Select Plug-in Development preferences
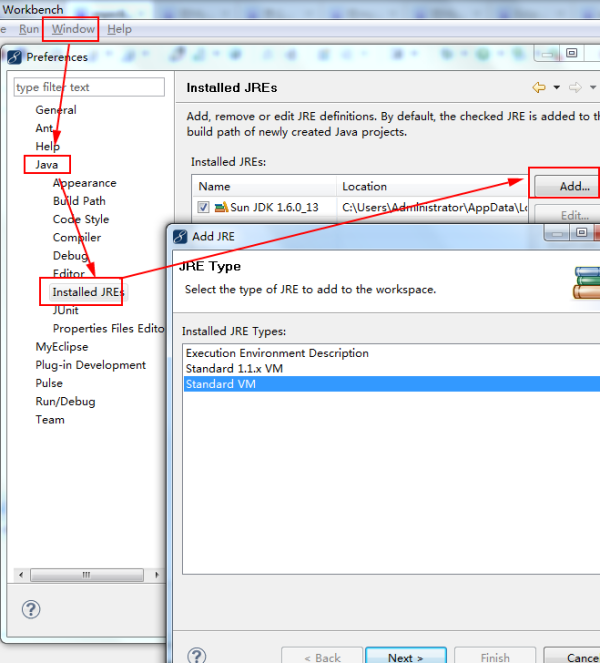The height and width of the screenshot is (663, 600). [90, 364]
